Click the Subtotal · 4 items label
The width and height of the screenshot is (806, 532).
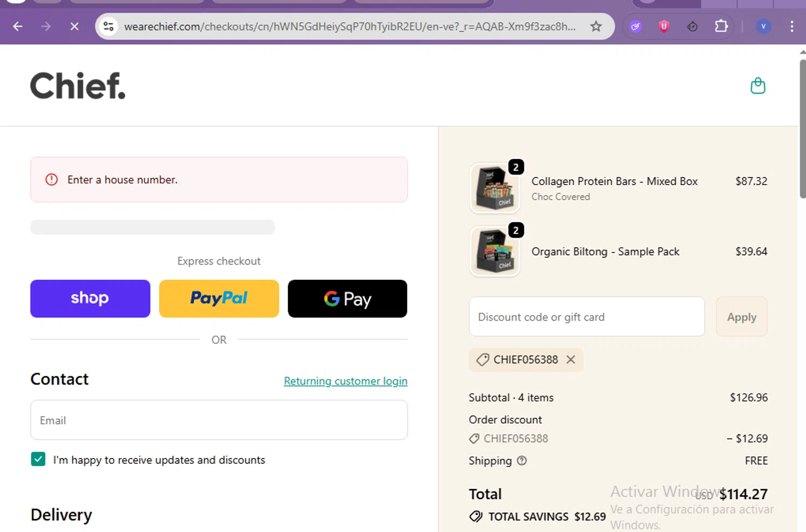coord(511,398)
